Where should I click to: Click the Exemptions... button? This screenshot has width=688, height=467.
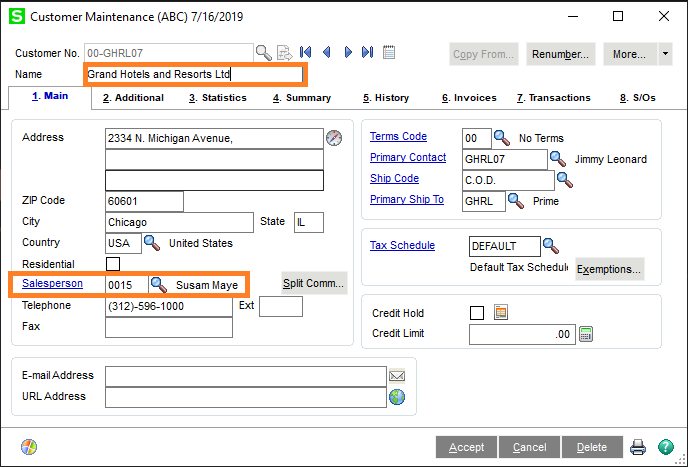coord(609,269)
